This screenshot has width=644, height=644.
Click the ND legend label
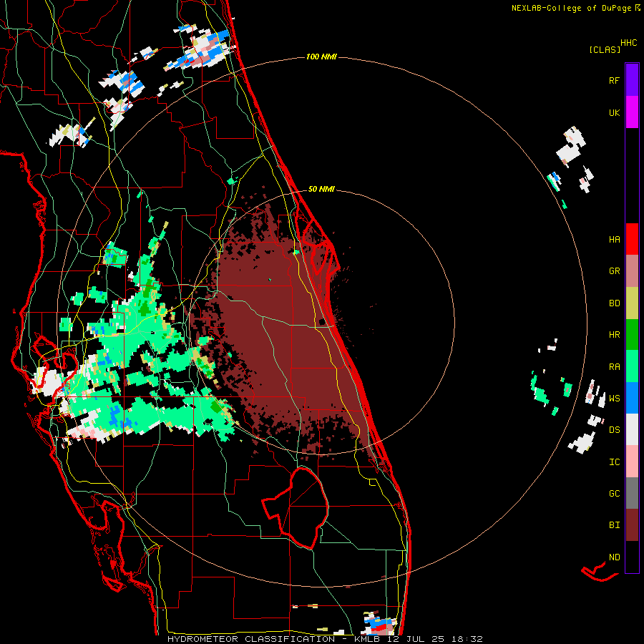(x=614, y=557)
